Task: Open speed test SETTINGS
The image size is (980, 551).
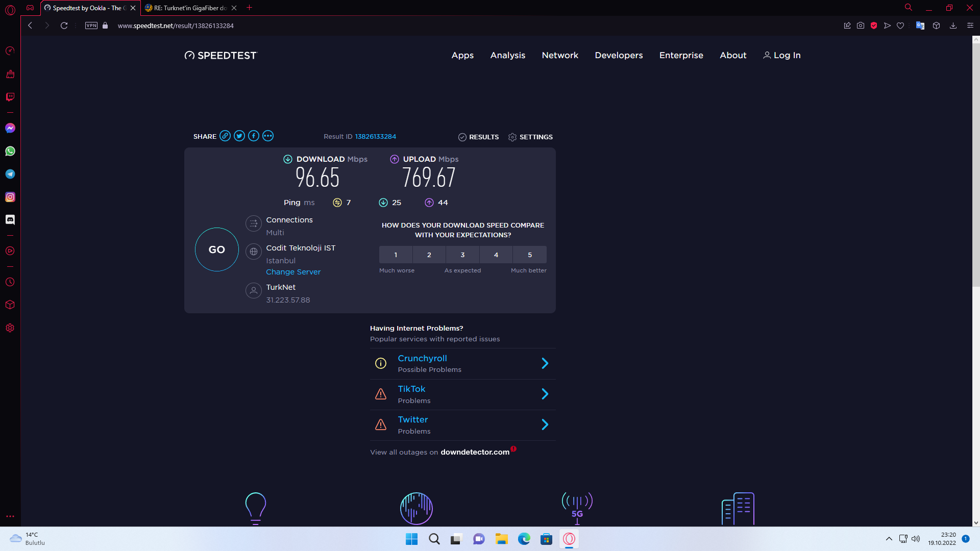Action: (x=530, y=137)
